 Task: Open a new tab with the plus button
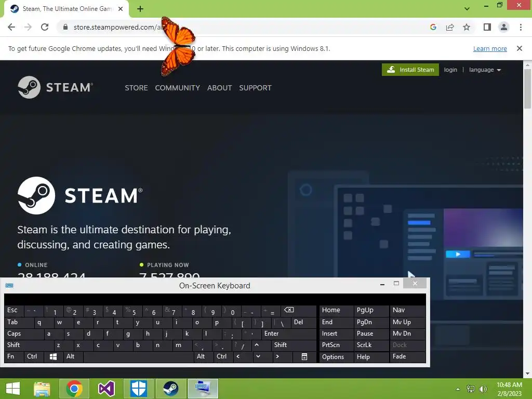(140, 9)
